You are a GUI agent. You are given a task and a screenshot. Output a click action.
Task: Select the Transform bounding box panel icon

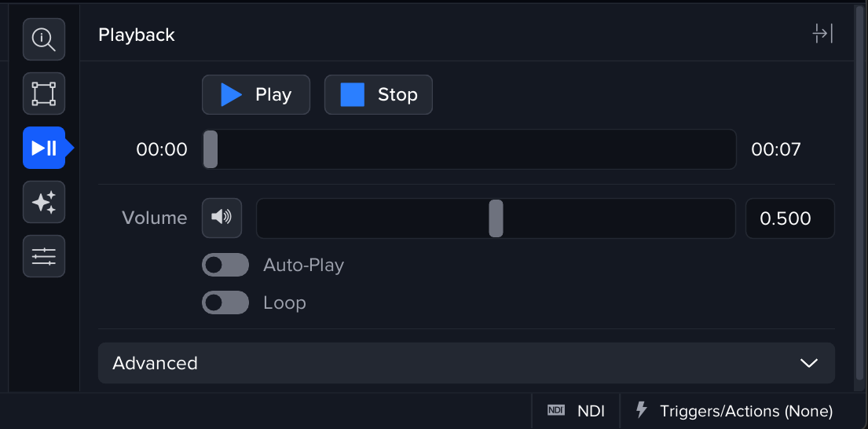[44, 93]
